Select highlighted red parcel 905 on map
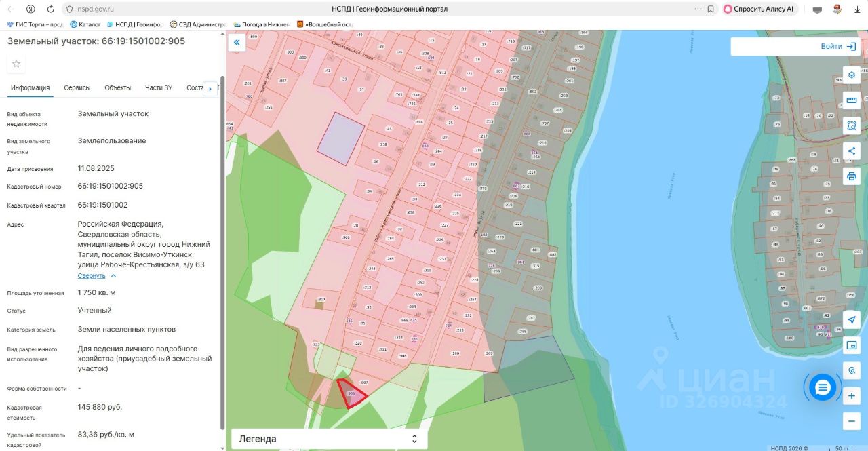Image resolution: width=868 pixels, height=451 pixels. [351, 393]
